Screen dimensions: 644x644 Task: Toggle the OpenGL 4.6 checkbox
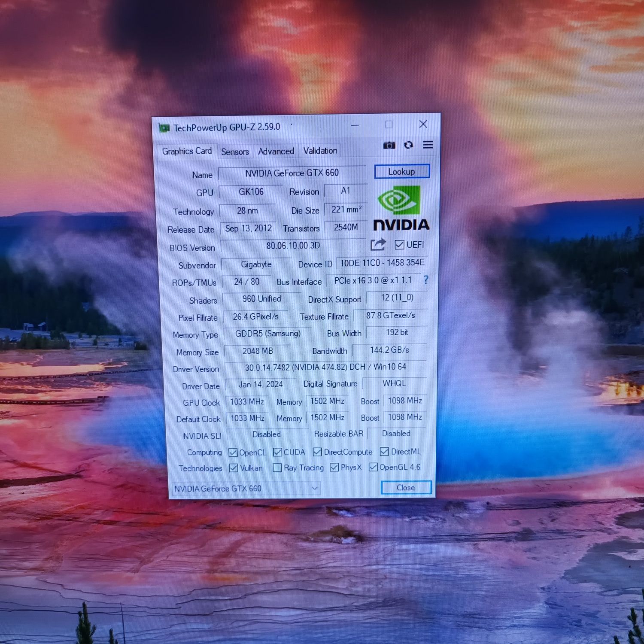tap(373, 467)
